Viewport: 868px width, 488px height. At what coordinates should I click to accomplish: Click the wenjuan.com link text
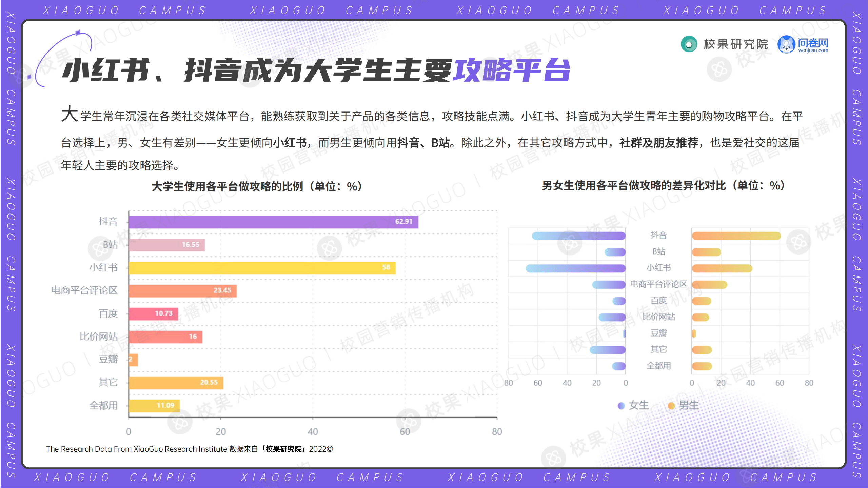[x=813, y=51]
